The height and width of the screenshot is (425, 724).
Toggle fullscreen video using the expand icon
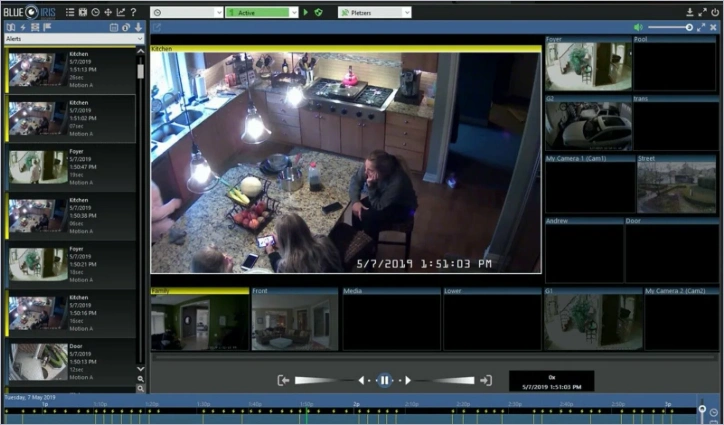(701, 27)
